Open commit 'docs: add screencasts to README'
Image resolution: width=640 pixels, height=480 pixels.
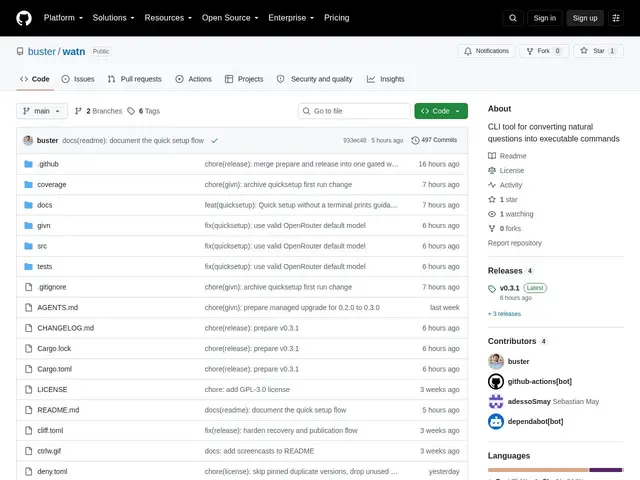259,451
